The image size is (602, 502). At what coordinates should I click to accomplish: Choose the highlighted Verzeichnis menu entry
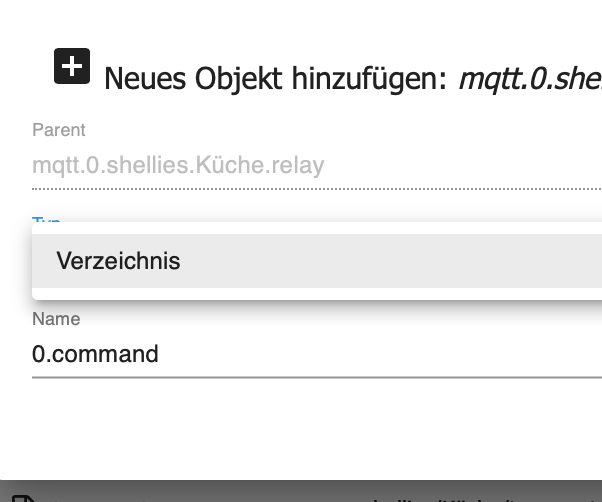tap(300, 261)
